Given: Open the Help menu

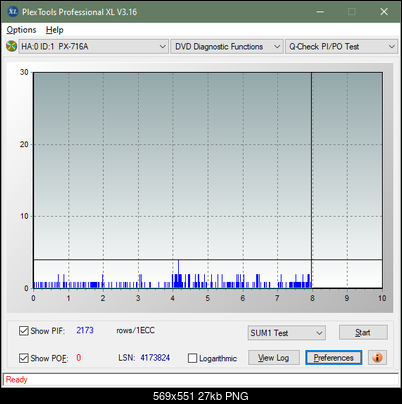Looking at the screenshot, I should pos(55,30).
